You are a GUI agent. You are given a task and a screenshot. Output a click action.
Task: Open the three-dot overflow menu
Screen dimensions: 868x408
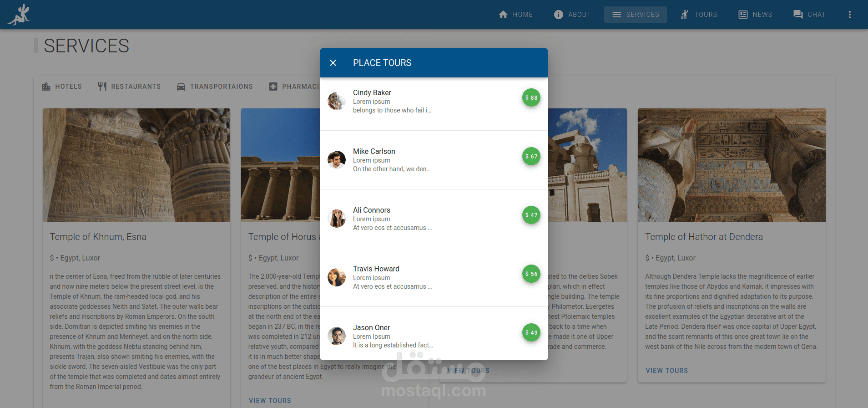tap(849, 15)
